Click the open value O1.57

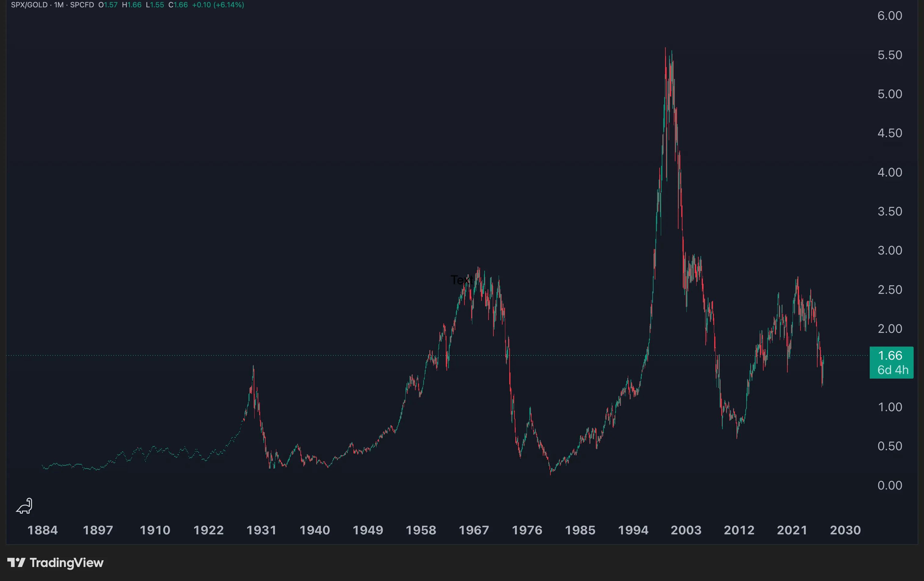point(108,5)
